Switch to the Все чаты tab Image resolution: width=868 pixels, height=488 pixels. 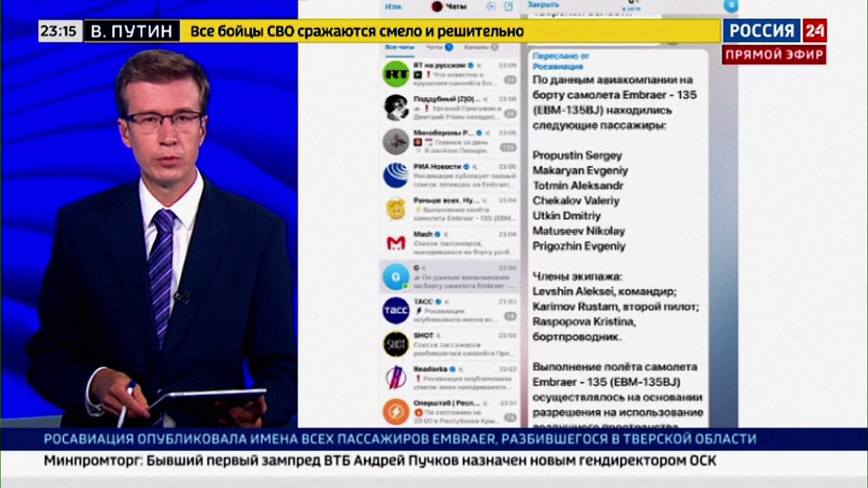399,47
